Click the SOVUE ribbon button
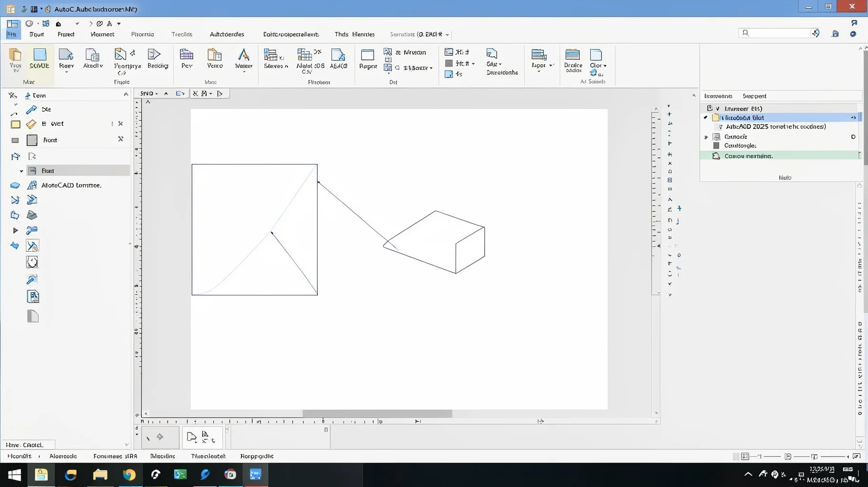The width and height of the screenshot is (868, 487). (39, 58)
